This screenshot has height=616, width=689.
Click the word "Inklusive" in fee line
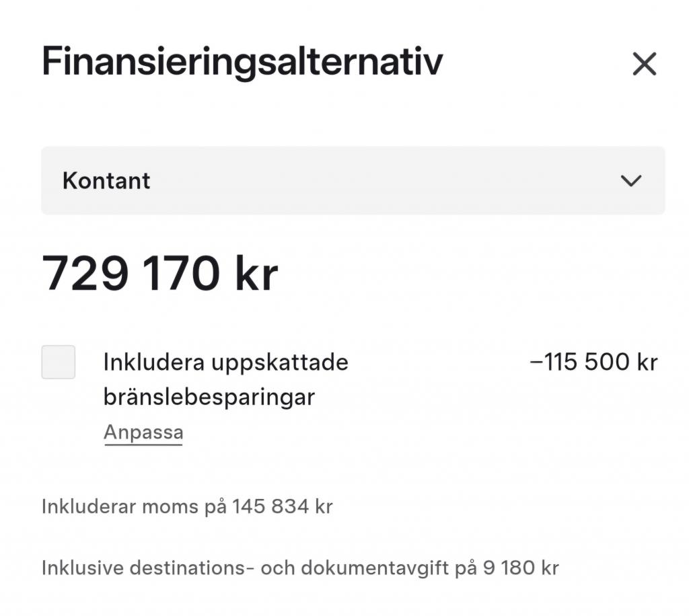pyautogui.click(x=83, y=568)
